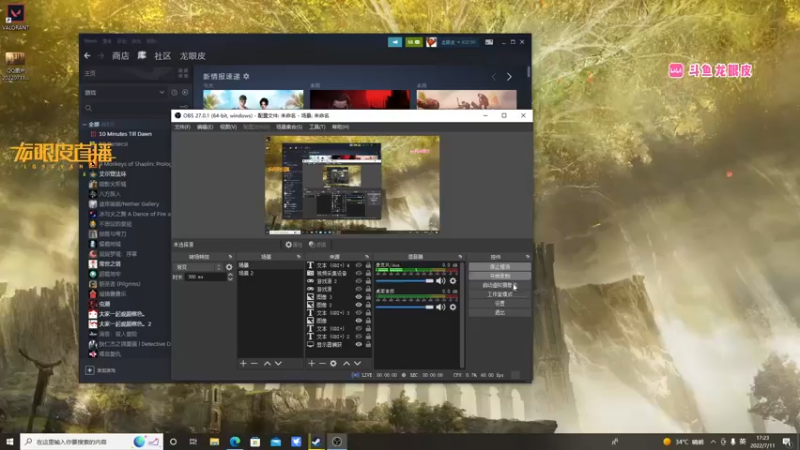Click OBS 退出 button
Screen dimensions: 800x450
499,312
